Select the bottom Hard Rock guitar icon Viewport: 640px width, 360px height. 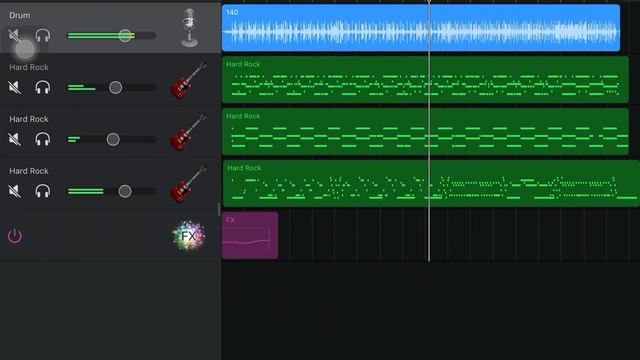pos(188,184)
